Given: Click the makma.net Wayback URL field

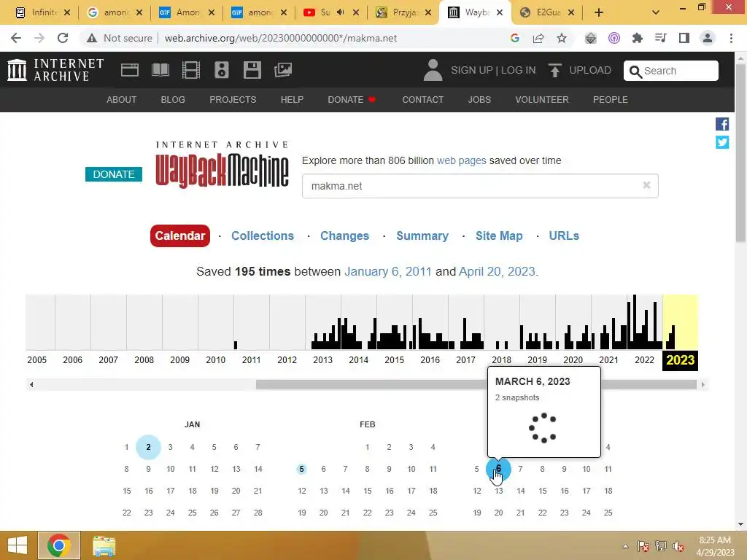Looking at the screenshot, I should (480, 186).
